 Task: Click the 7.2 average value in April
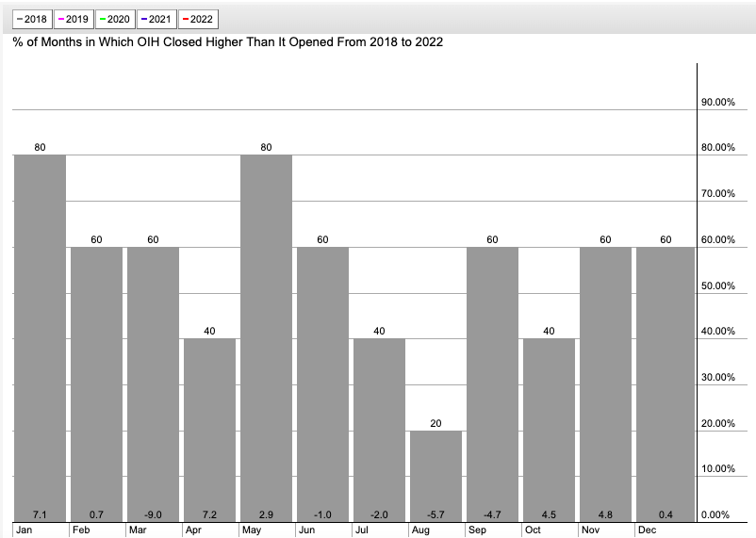coord(209,514)
